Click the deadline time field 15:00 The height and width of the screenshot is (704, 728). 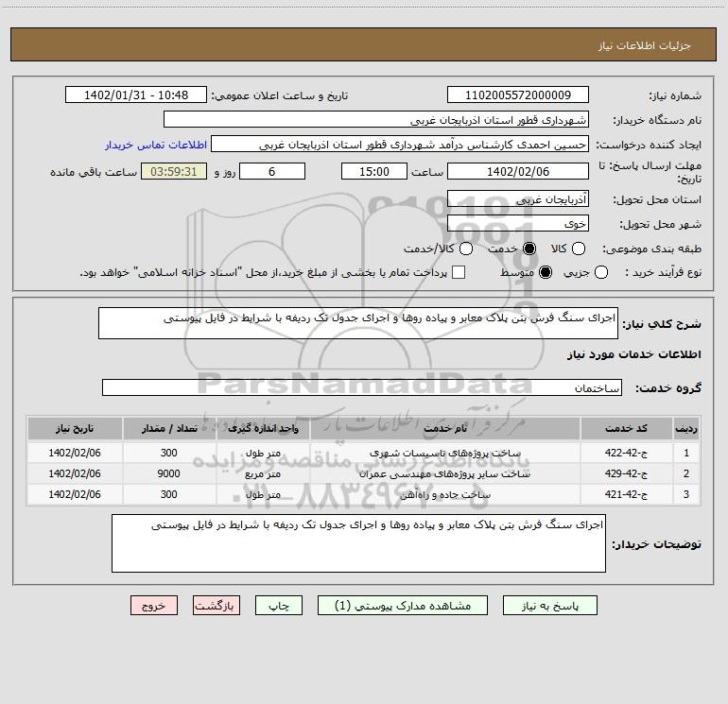click(374, 171)
